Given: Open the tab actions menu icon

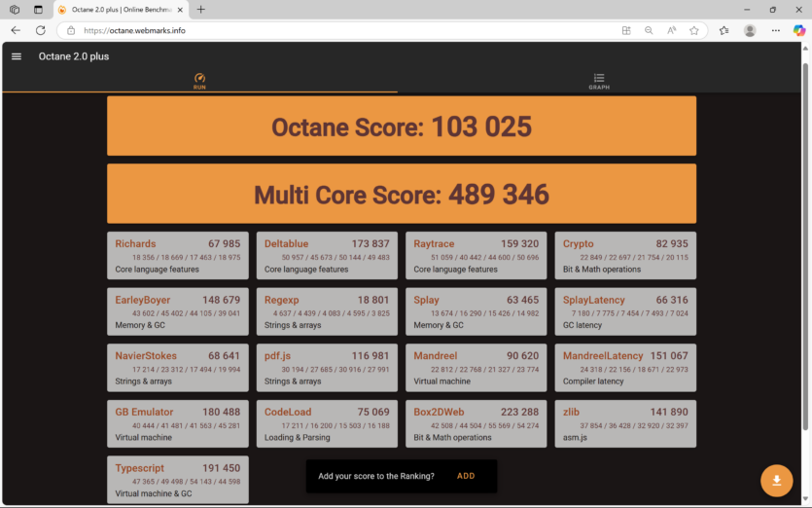Looking at the screenshot, I should [38, 10].
